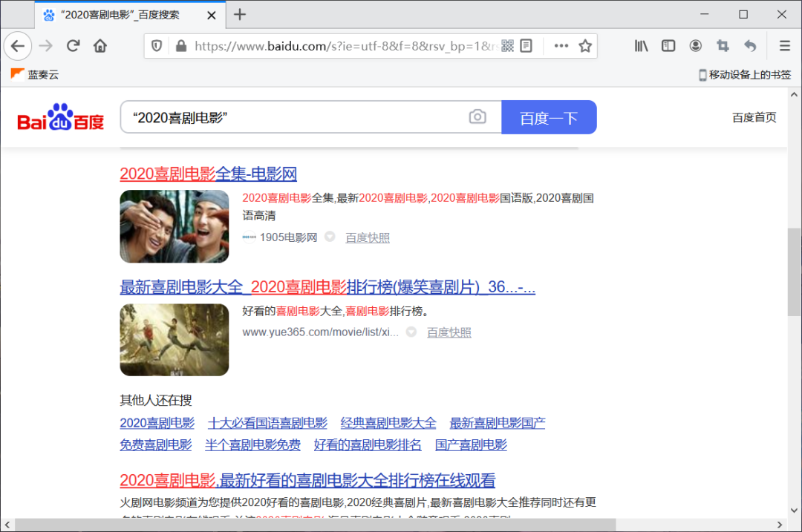The image size is (802, 532).
Task: Open site security info via lock icon
Action: click(180, 45)
